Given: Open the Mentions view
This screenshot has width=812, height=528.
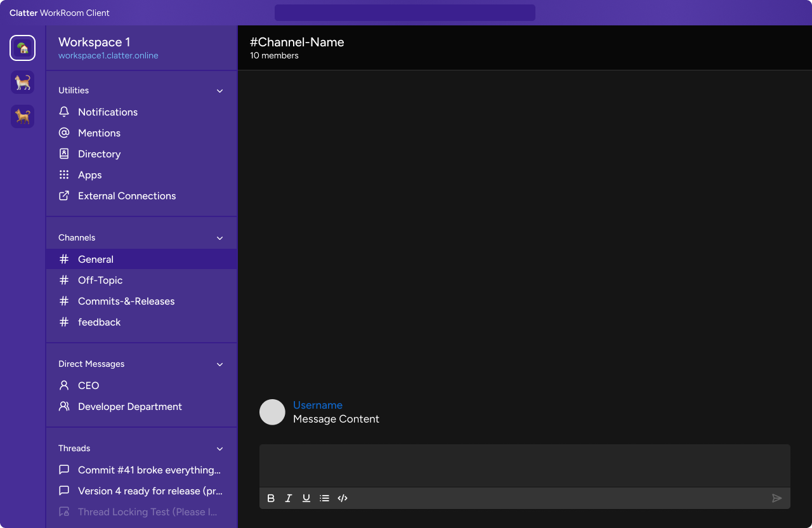Looking at the screenshot, I should coord(99,133).
